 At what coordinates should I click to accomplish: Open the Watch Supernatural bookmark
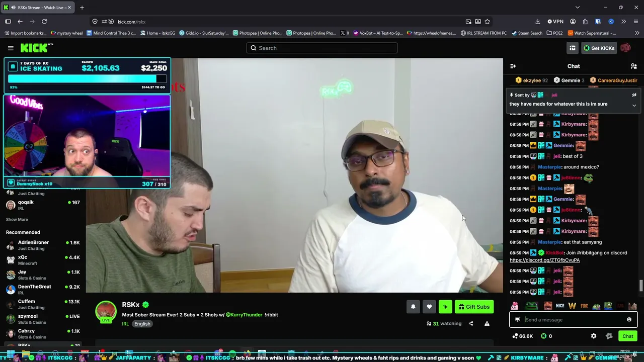point(592,33)
